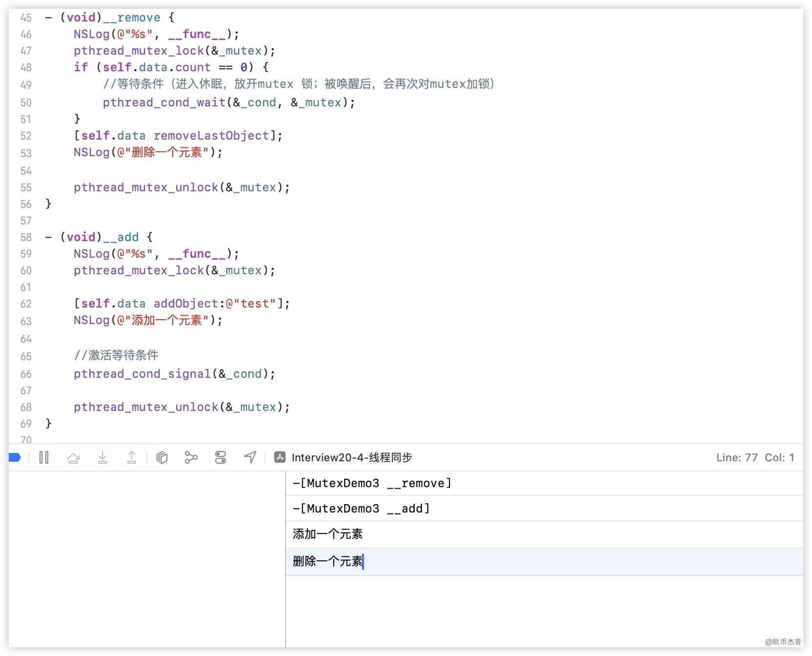This screenshot has width=812, height=656.
Task: Click the app process icon in debug bar
Action: click(280, 457)
